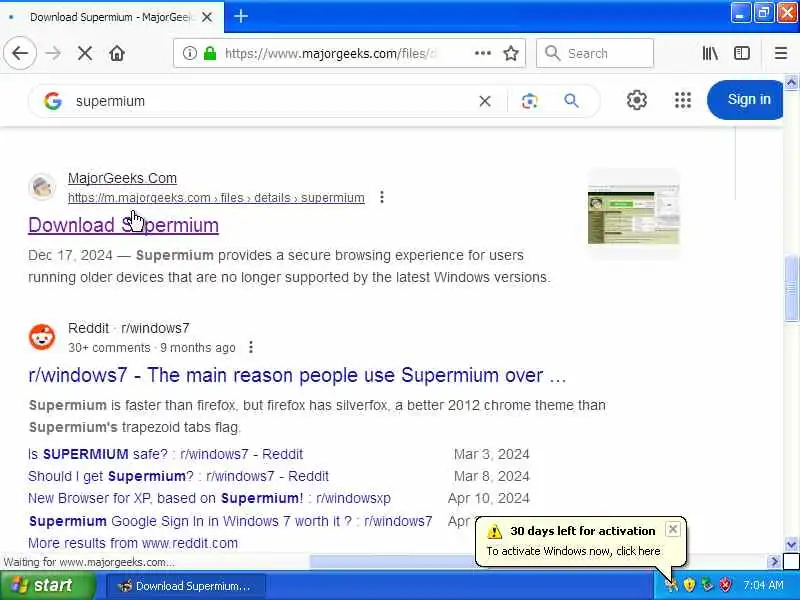The image size is (800, 600).
Task: Click the Reddit favicon icon
Action: pos(42,337)
